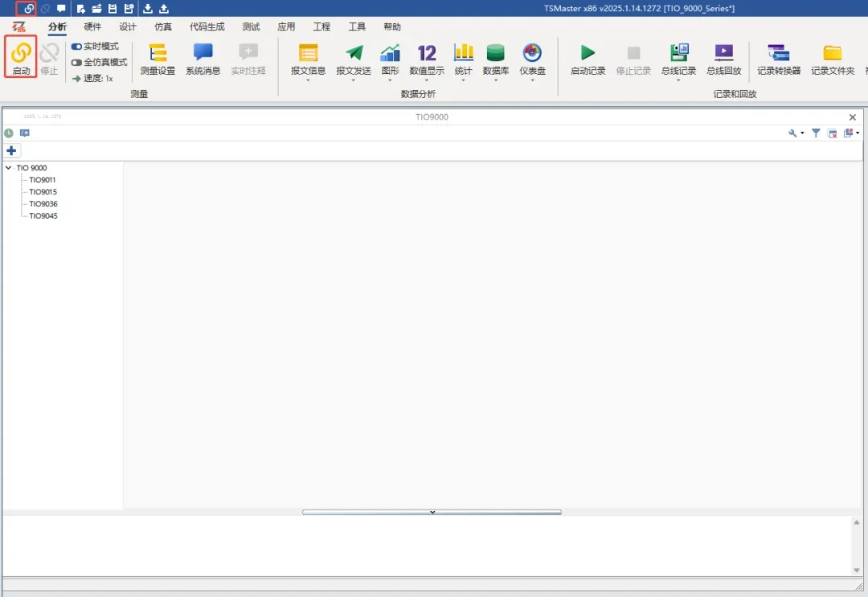Open the 仿真 ribbon tab

pyautogui.click(x=163, y=27)
